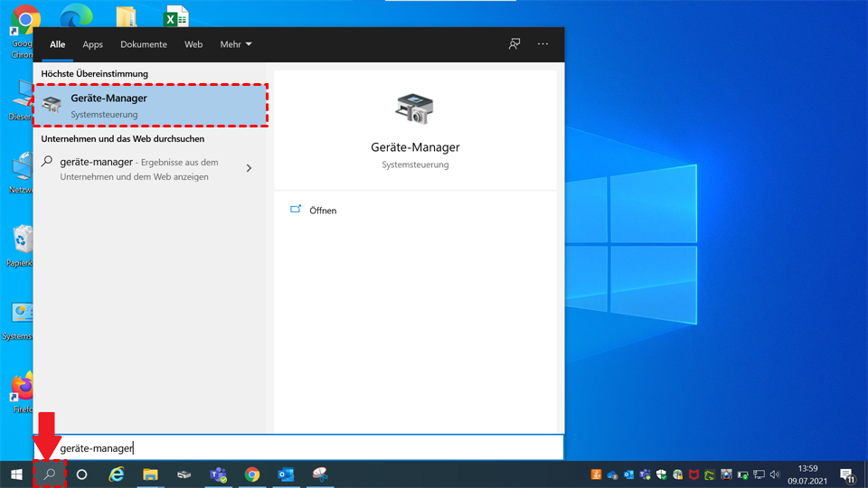Open Microsoft Teams from the taskbar
868x488 pixels.
click(x=218, y=474)
